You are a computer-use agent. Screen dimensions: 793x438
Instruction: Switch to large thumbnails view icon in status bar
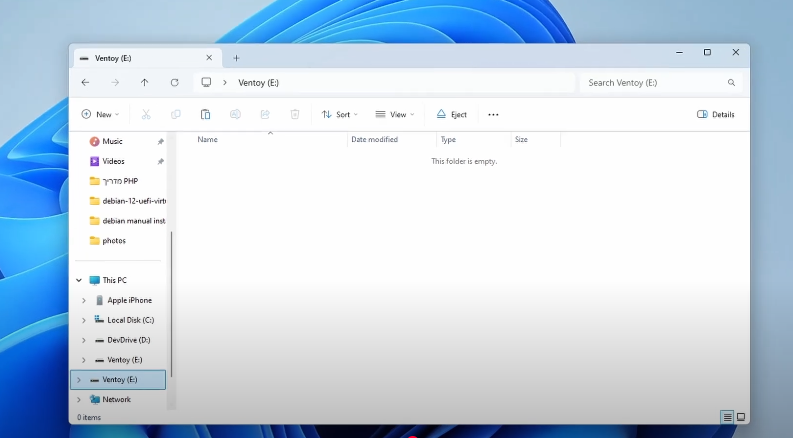coord(741,417)
